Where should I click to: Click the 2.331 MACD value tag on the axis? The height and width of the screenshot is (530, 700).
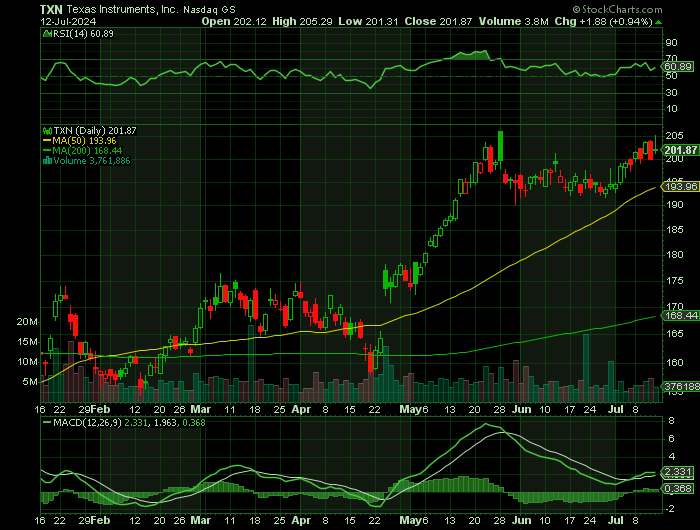pos(678,472)
